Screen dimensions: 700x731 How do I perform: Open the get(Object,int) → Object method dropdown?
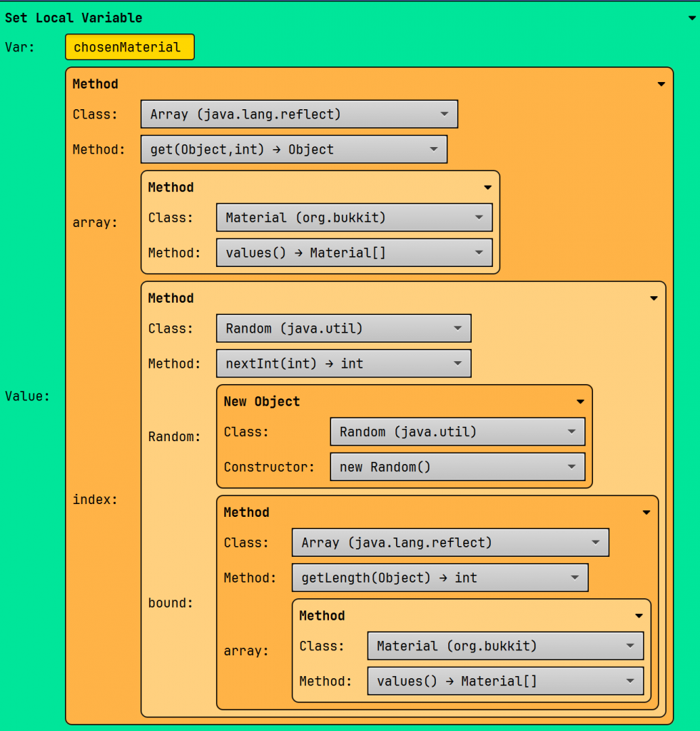[x=293, y=149]
